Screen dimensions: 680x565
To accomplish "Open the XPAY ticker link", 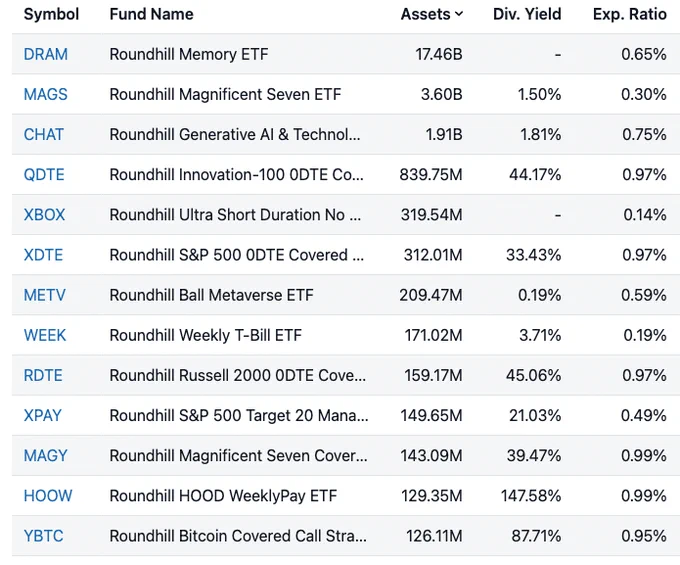I will click(x=42, y=415).
